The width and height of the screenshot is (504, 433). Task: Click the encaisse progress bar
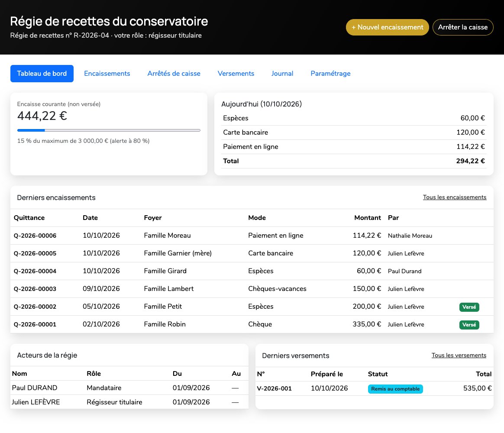(109, 130)
